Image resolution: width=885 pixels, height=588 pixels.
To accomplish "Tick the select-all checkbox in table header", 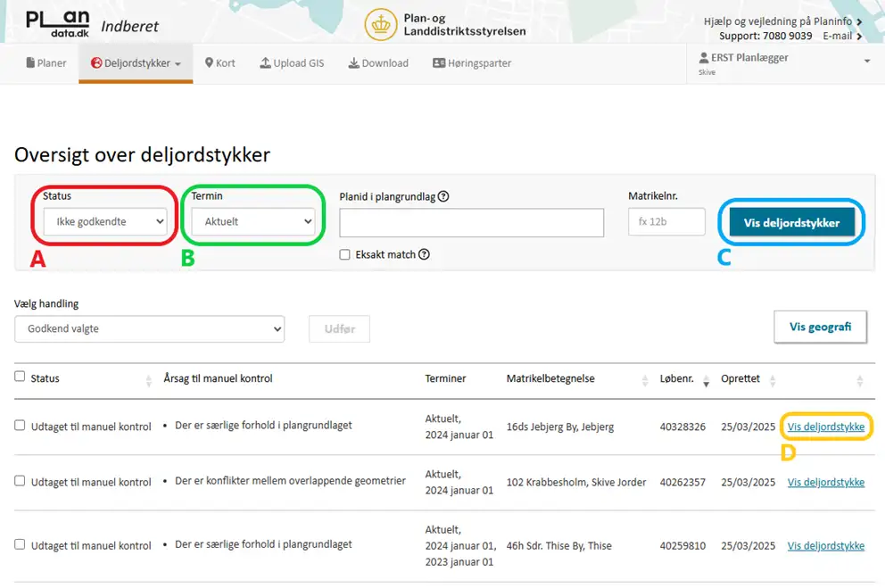I will (x=20, y=377).
